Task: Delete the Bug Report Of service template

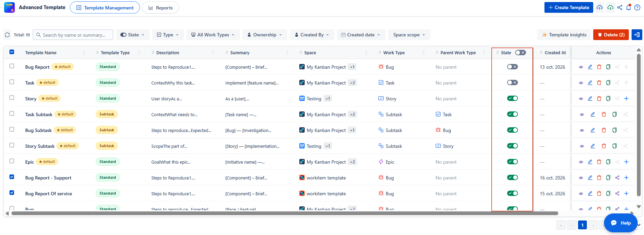Action: pos(599,194)
